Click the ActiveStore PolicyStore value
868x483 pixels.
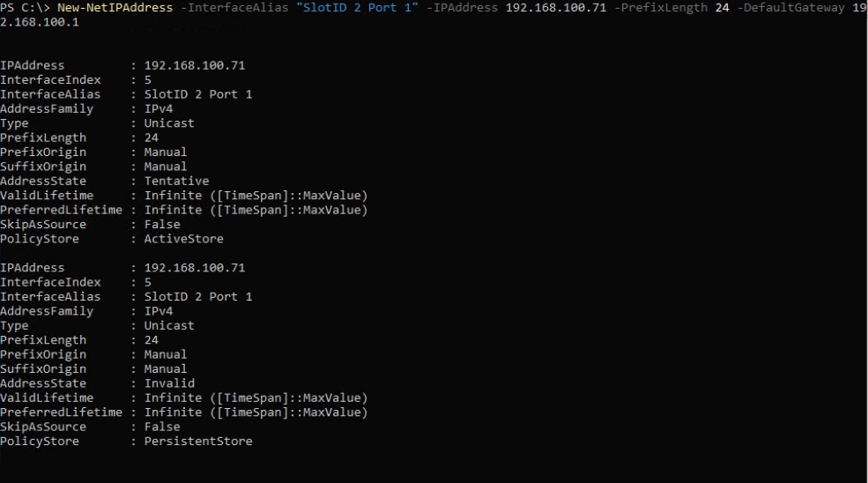pyautogui.click(x=184, y=239)
